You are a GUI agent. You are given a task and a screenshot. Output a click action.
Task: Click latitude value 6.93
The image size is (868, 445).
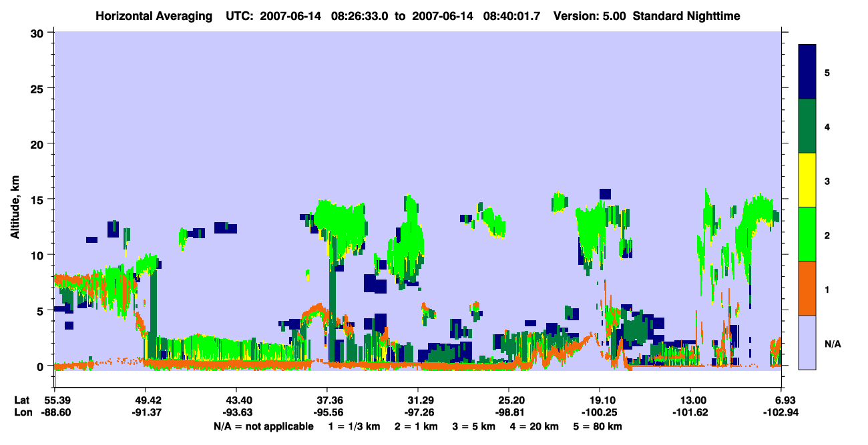[x=785, y=400]
